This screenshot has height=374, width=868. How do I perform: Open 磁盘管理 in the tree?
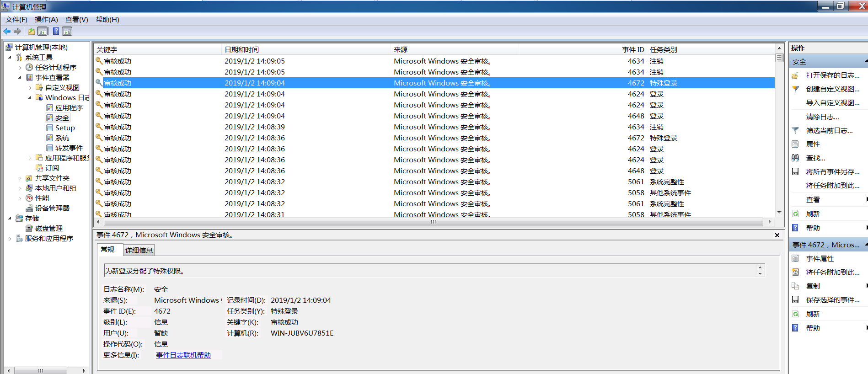[49, 228]
